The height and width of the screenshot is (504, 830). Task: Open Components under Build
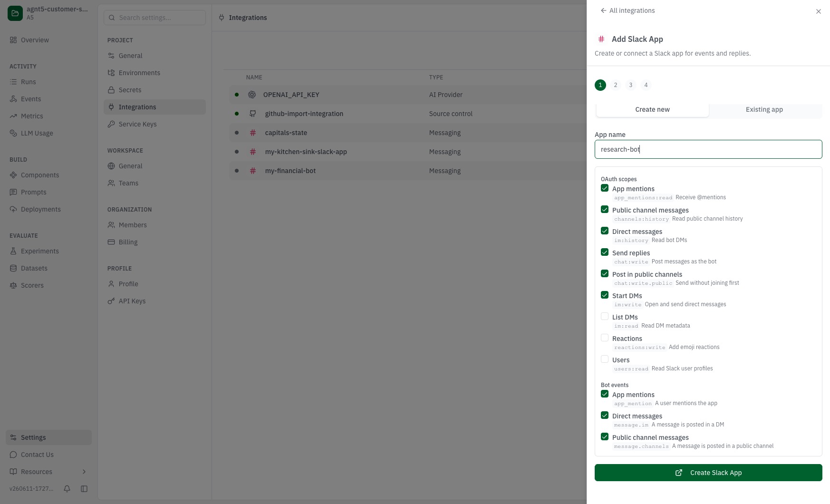click(x=48, y=175)
